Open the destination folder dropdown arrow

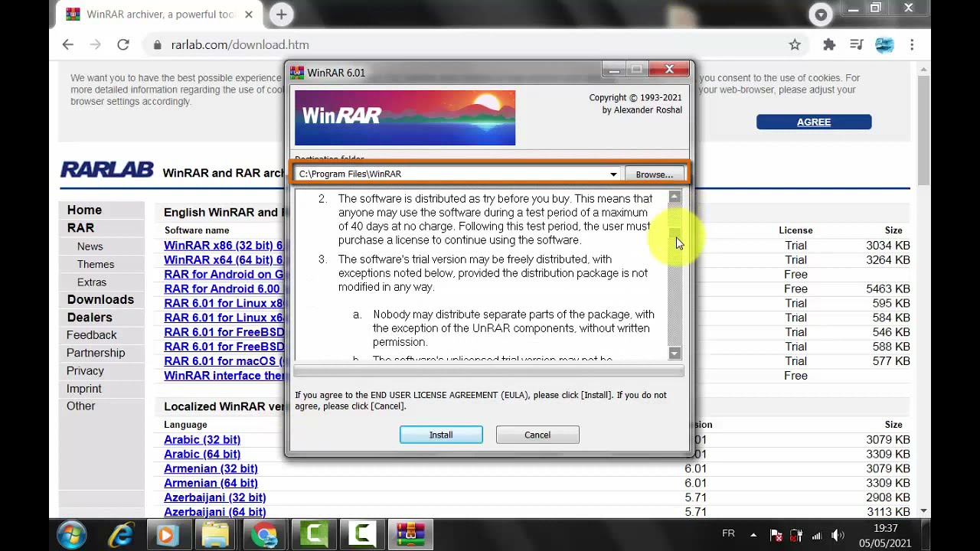tap(613, 174)
